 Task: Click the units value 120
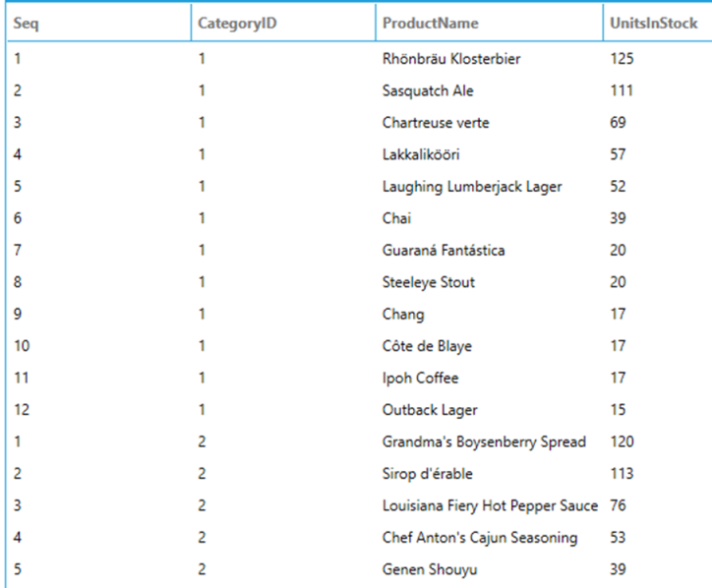[x=622, y=441]
